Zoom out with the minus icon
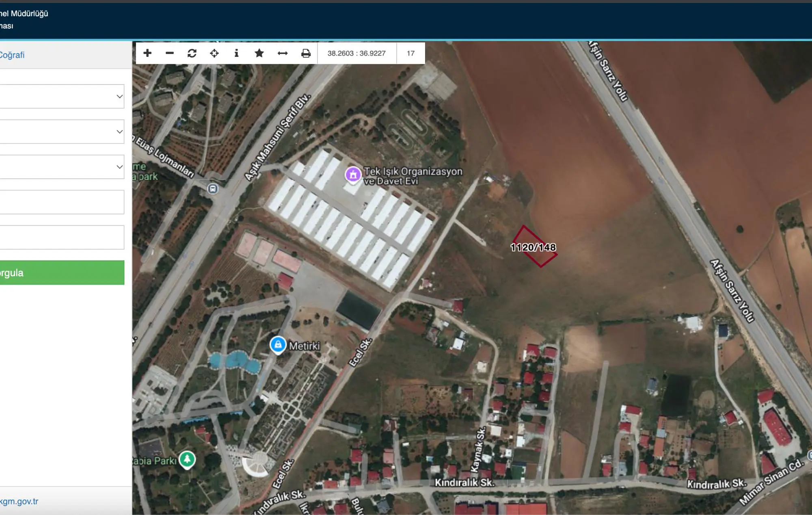Viewport: 812px width, 515px height. pos(170,53)
